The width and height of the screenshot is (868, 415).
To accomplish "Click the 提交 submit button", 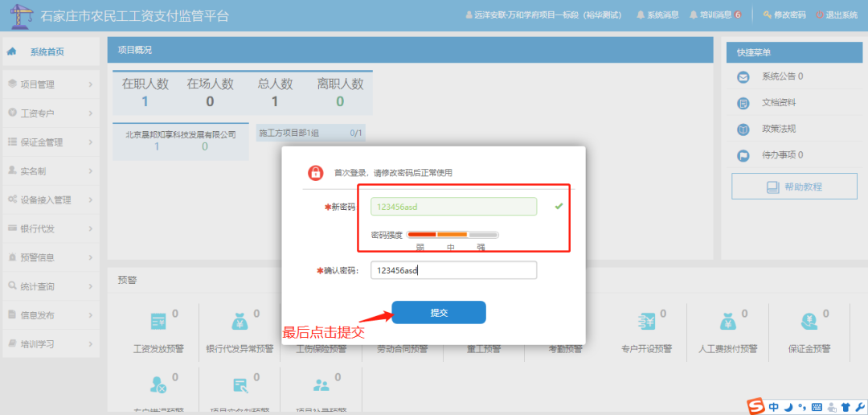I will pos(439,313).
